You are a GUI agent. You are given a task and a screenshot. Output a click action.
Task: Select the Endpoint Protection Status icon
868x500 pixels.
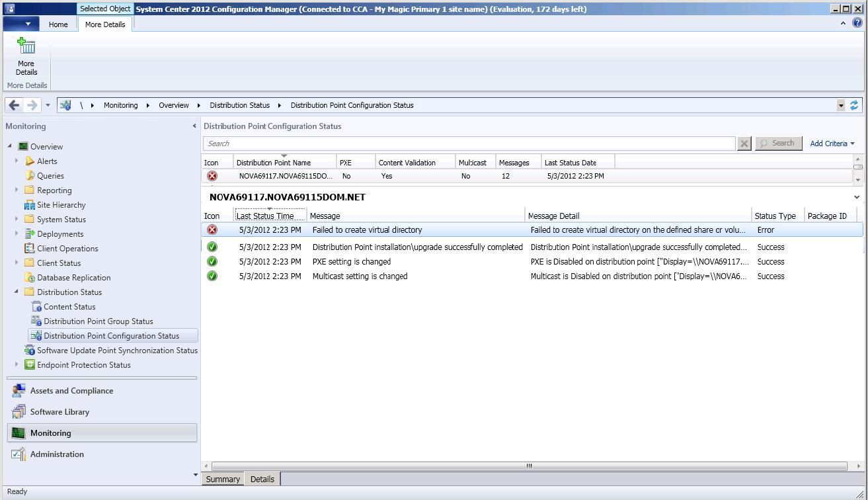click(x=29, y=364)
